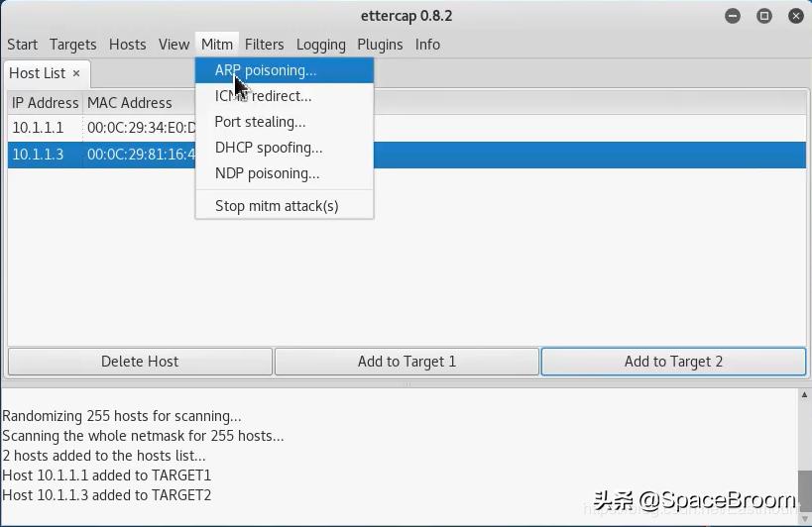The height and width of the screenshot is (527, 812).
Task: Click Add to Target 2 button
Action: click(673, 362)
